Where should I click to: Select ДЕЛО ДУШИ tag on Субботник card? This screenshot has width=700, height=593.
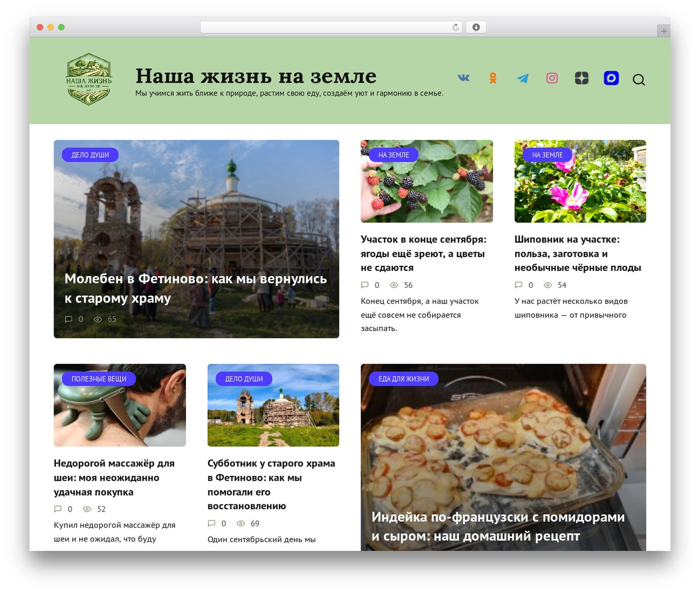point(244,379)
